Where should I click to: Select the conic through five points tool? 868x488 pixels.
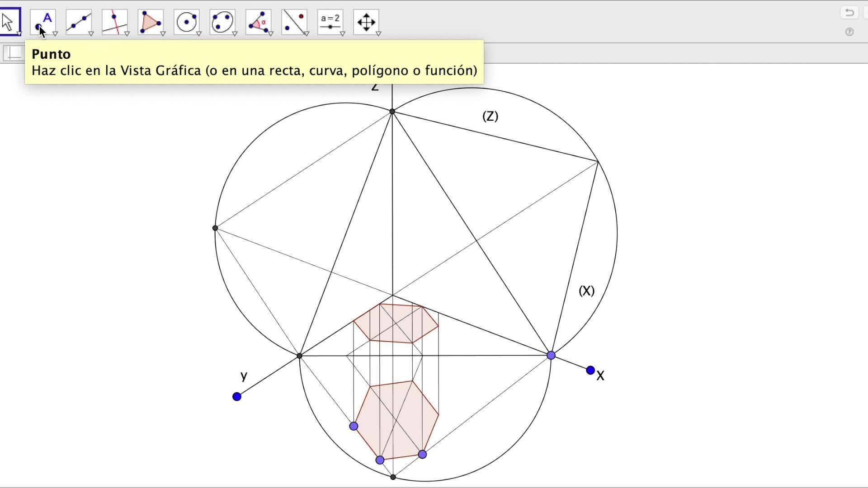point(222,21)
